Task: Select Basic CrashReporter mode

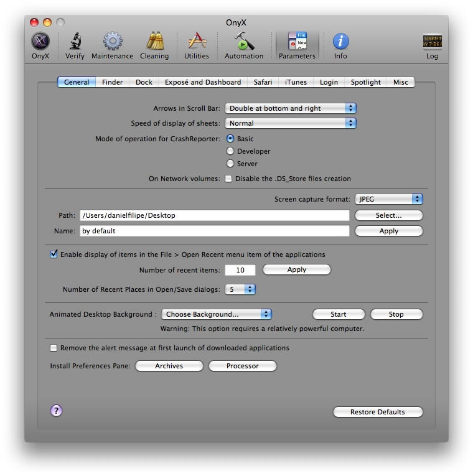Action: pyautogui.click(x=230, y=139)
